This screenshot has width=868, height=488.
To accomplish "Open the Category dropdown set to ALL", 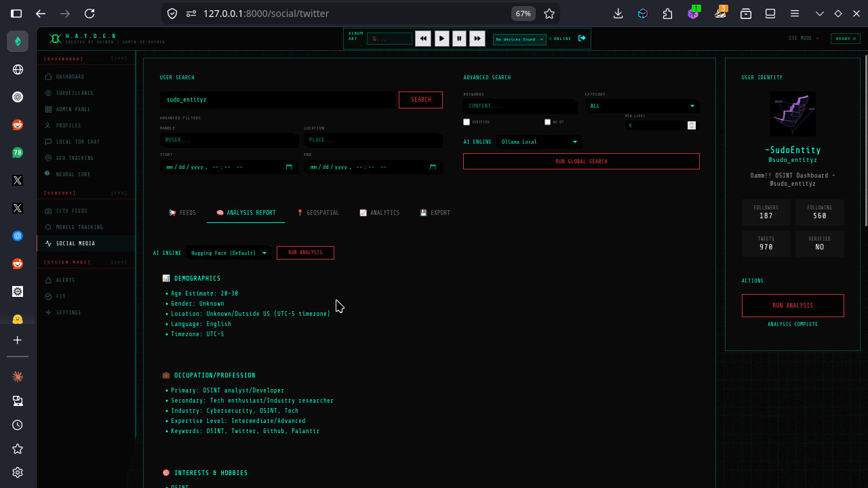I will pos(641,106).
